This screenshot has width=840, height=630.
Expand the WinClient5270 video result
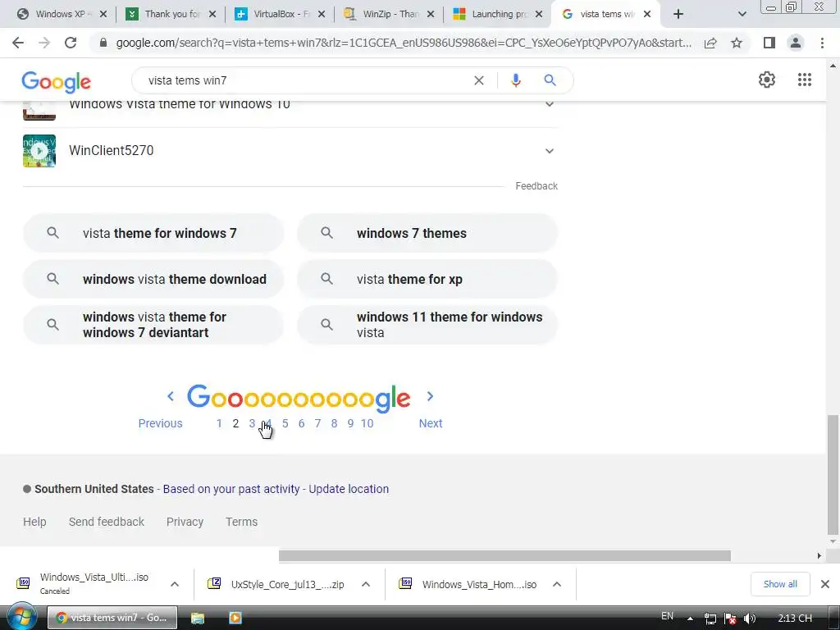coord(549,151)
